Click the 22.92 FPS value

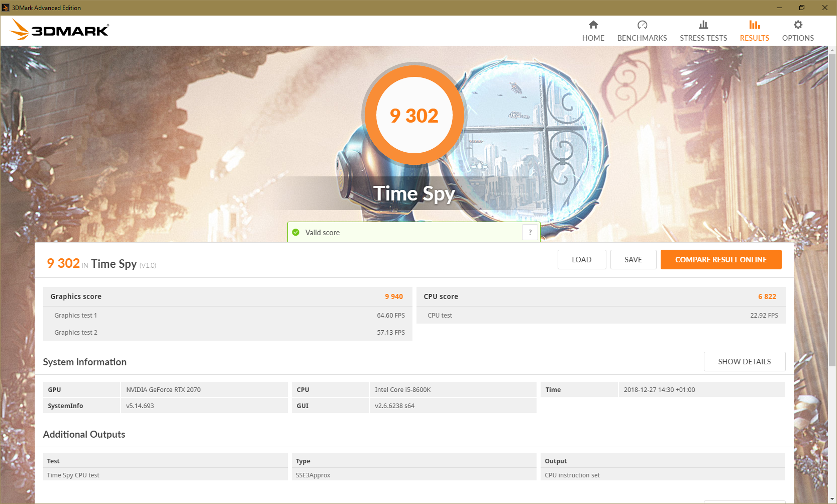point(764,316)
